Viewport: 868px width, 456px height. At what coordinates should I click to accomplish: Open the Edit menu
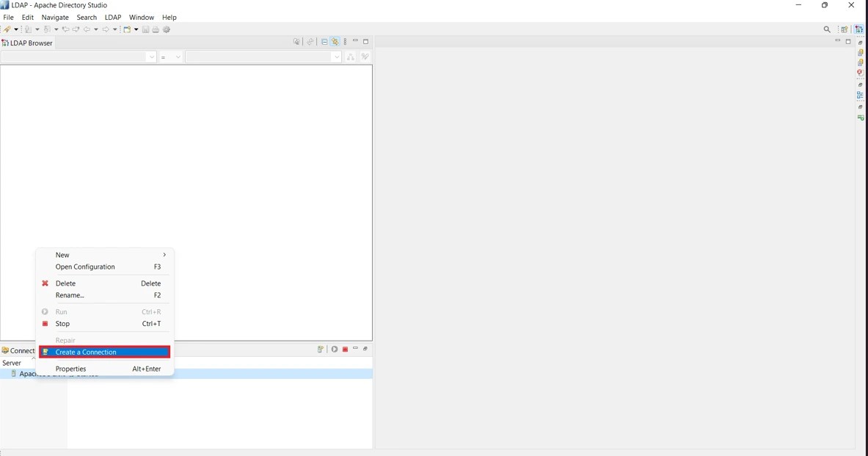[28, 17]
